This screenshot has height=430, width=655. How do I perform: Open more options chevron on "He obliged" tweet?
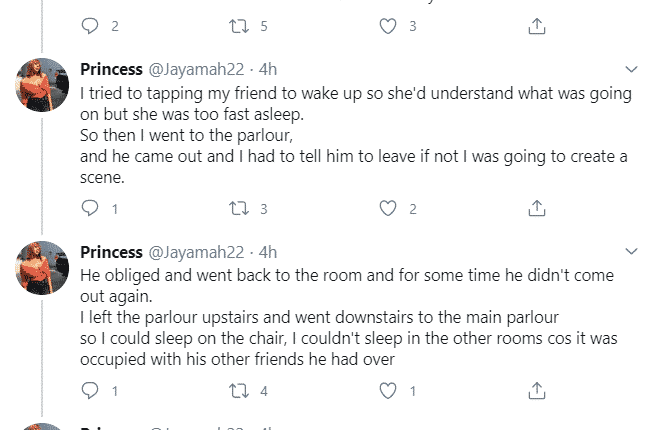pos(631,251)
